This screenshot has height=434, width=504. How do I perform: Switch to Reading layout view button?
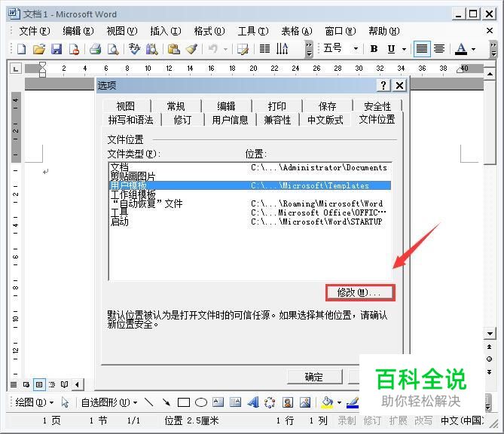65,384
